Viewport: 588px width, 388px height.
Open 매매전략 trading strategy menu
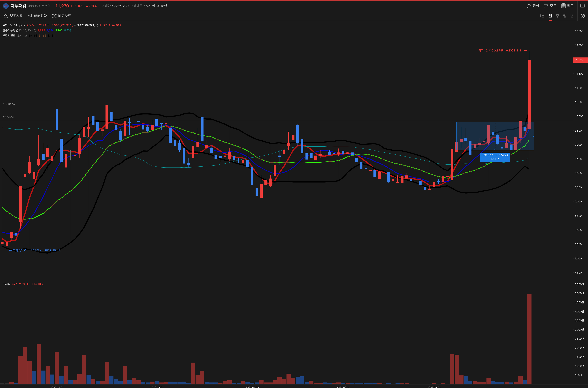tap(37, 16)
